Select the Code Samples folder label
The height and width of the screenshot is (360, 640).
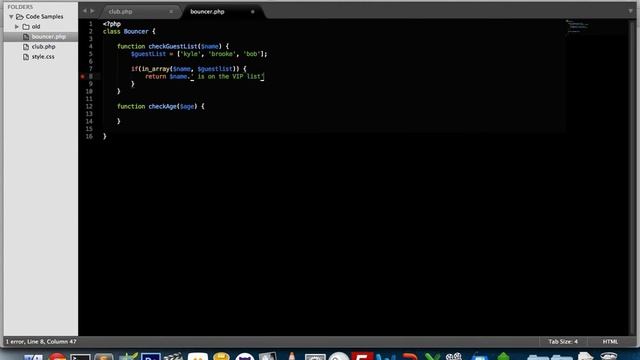click(44, 17)
